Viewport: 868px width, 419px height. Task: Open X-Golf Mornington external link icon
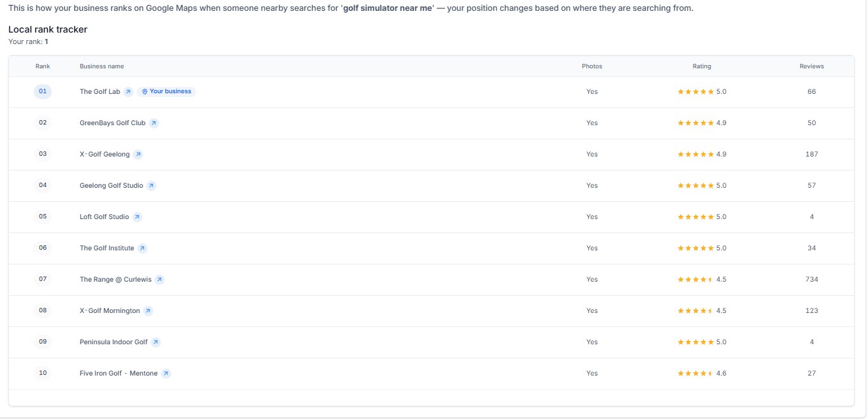148,310
